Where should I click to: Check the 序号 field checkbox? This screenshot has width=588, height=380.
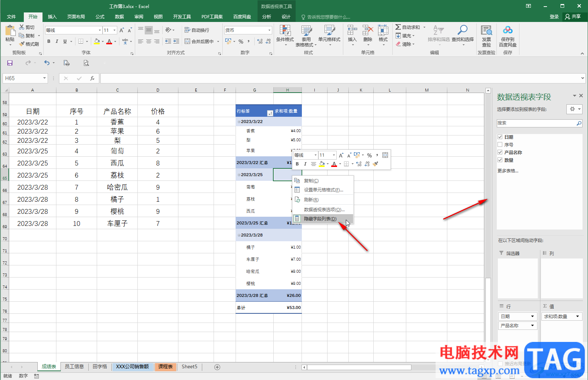[x=500, y=145]
